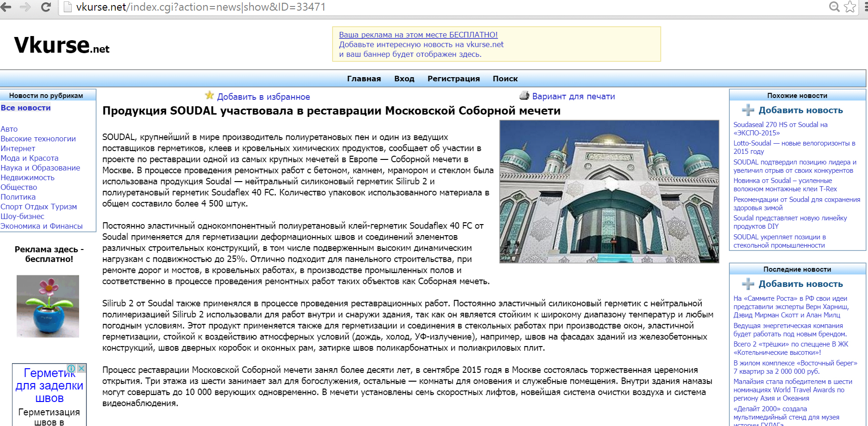Open 'Все новости' category

click(25, 108)
